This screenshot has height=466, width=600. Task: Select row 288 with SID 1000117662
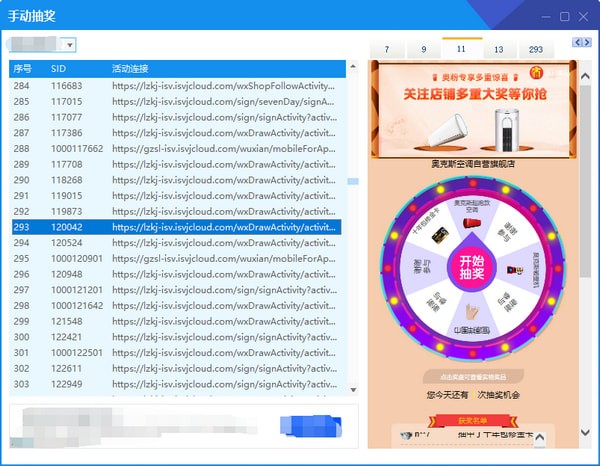pos(176,148)
